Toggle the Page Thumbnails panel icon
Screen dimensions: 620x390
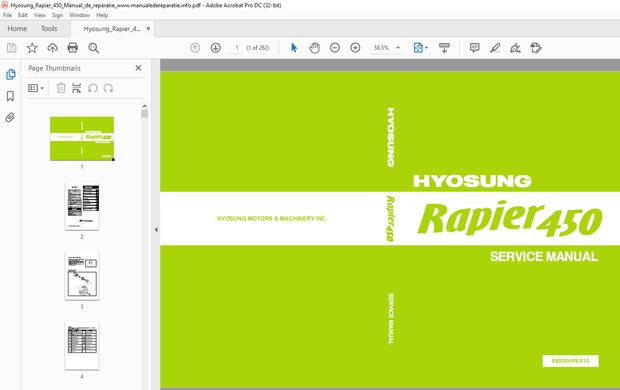tap(11, 74)
